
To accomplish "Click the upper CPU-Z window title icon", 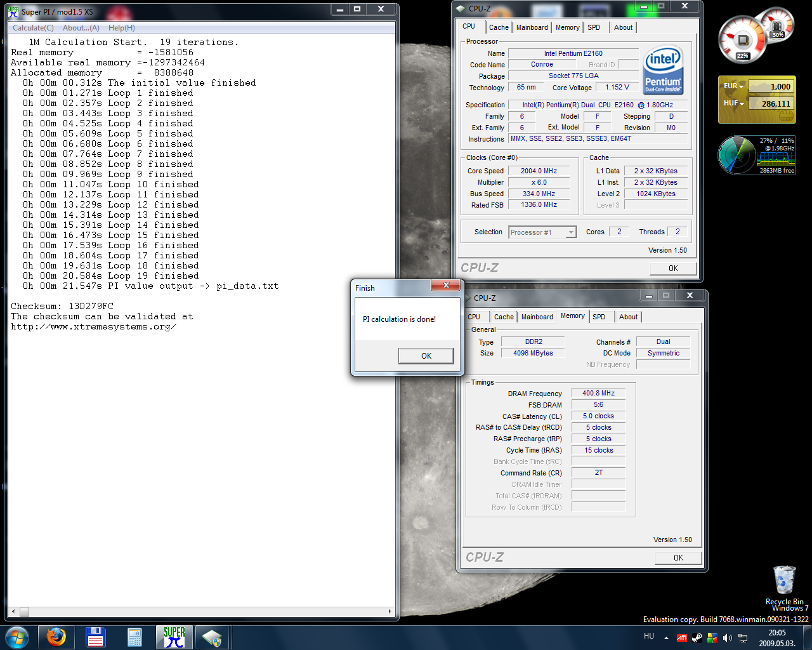I will (461, 9).
